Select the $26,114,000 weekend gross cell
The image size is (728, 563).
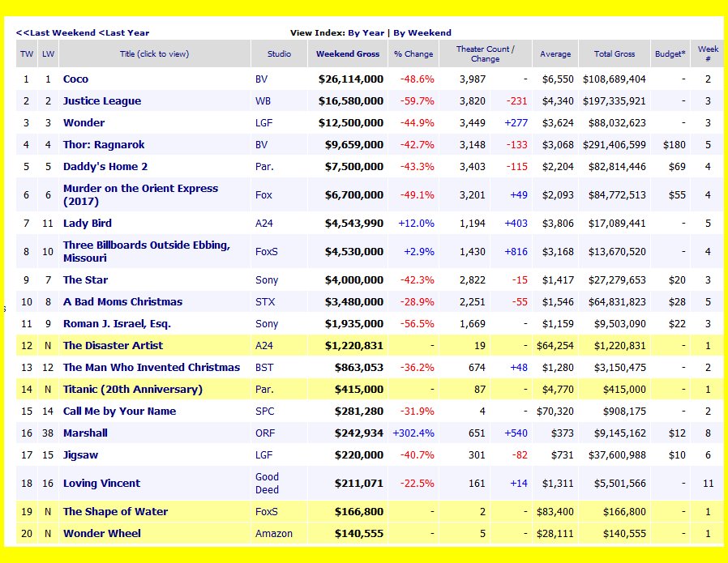(351, 79)
